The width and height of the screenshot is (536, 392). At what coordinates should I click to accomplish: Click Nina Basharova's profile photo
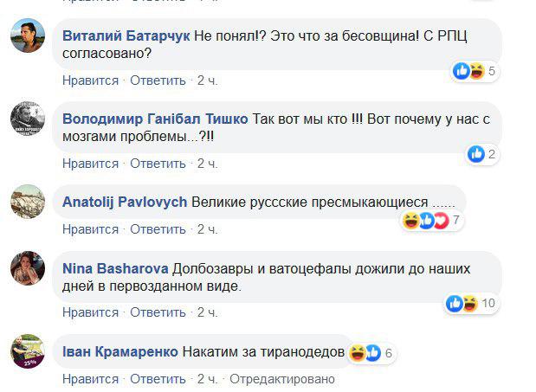[28, 269]
